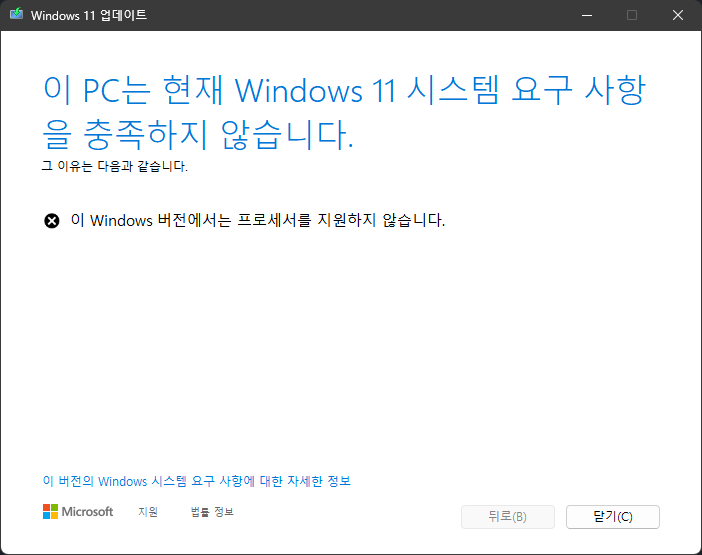Close the window with the title bar X
This screenshot has height=555, width=702.
(x=678, y=15)
